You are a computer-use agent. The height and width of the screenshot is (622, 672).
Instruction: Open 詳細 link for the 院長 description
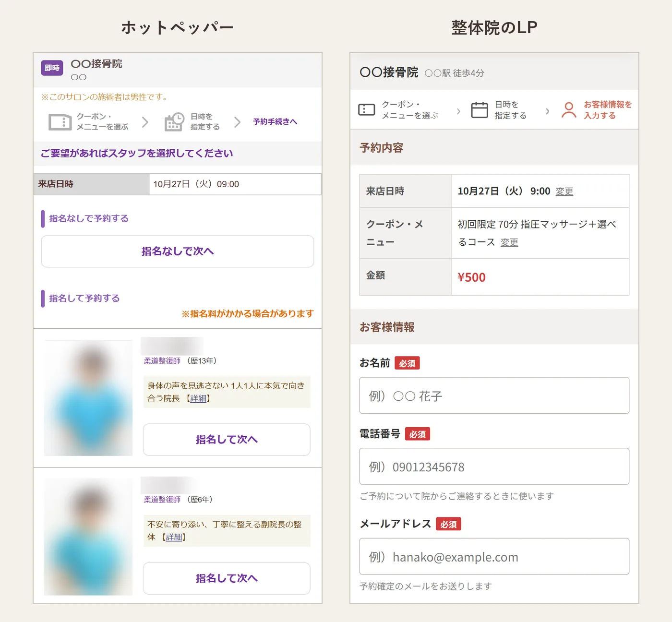pyautogui.click(x=198, y=398)
